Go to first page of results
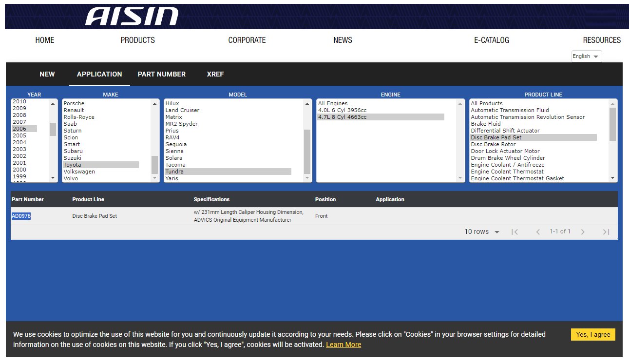The height and width of the screenshot is (364, 629). pos(515,232)
